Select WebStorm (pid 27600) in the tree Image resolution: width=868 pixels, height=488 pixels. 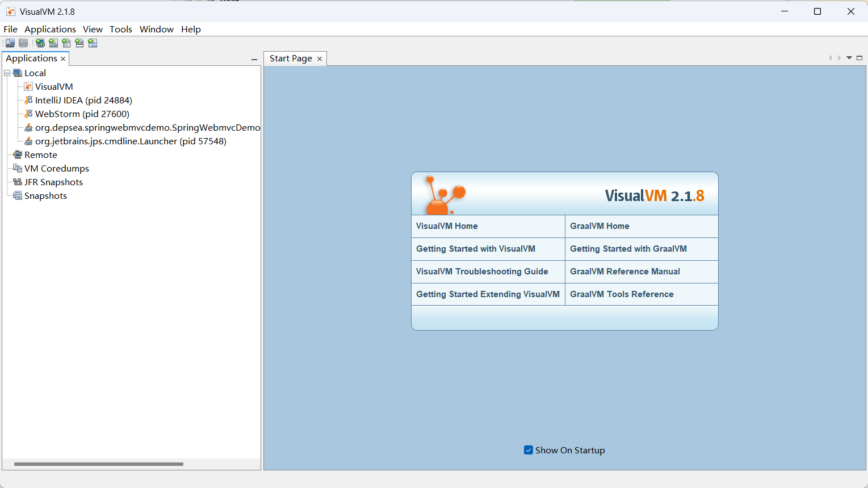click(82, 114)
